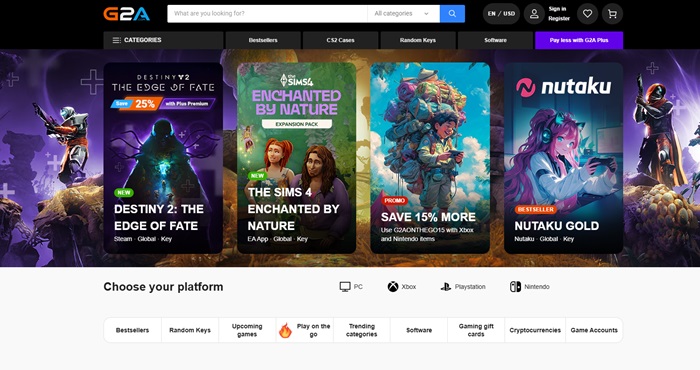The height and width of the screenshot is (370, 700).
Task: Select the Random Keys quick category
Action: (190, 330)
